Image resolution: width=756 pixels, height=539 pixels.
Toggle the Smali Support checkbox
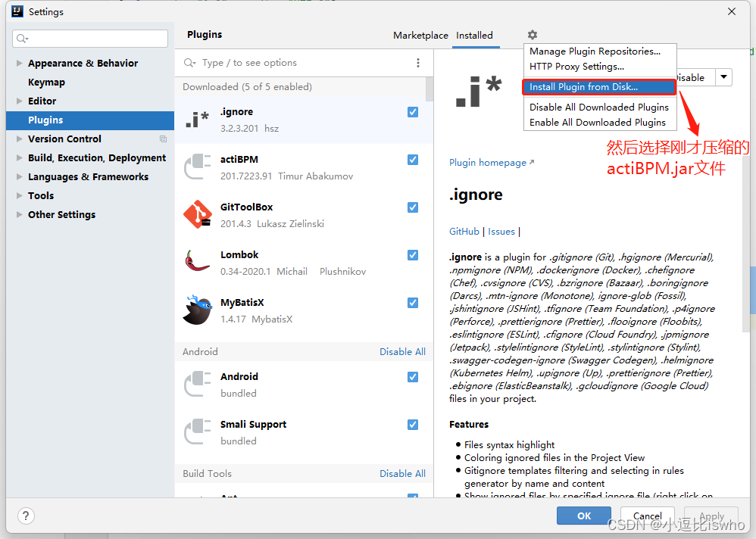[413, 425]
